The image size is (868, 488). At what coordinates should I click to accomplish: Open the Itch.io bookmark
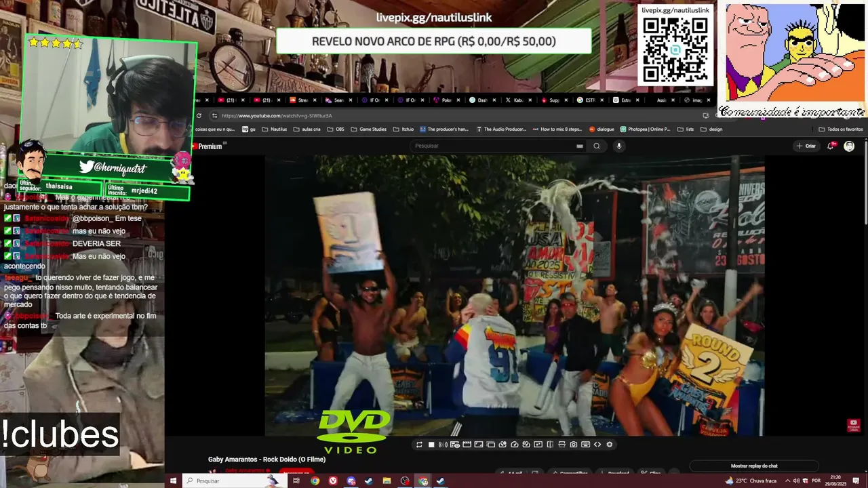pyautogui.click(x=403, y=129)
